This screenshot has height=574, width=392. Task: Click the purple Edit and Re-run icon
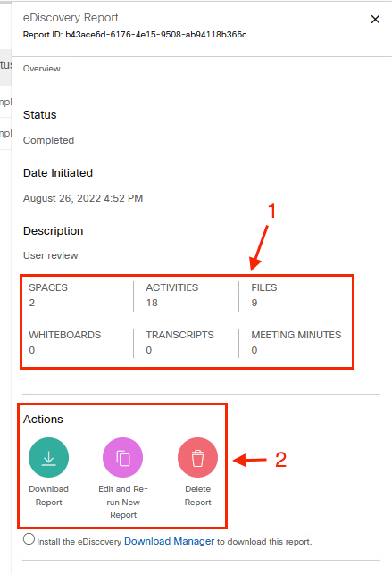[x=123, y=458]
